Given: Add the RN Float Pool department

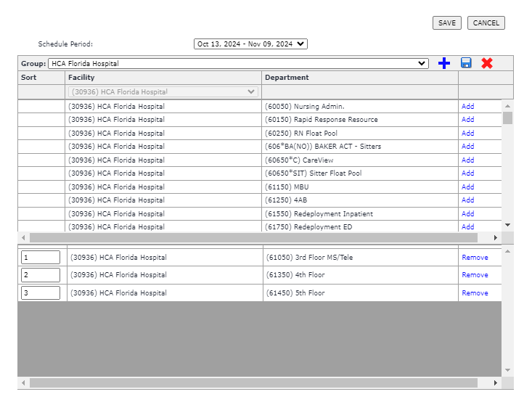Looking at the screenshot, I should tap(467, 133).
